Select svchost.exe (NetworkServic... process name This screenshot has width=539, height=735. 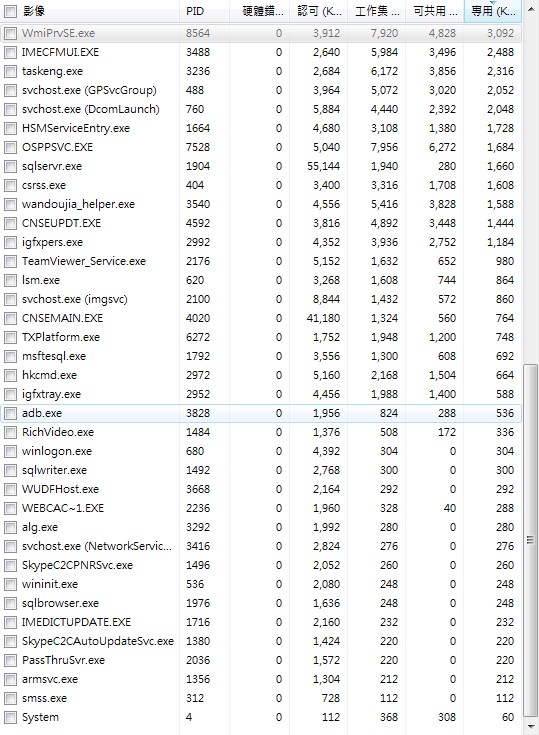click(97, 546)
